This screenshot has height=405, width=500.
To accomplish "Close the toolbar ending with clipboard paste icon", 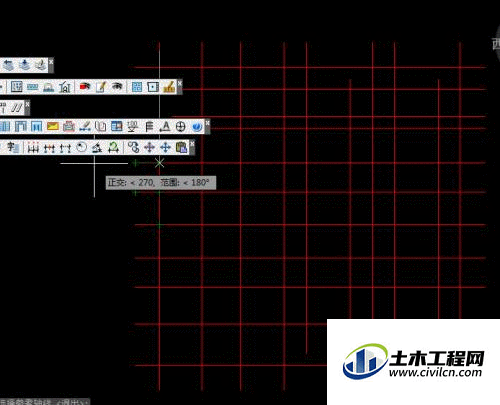I will point(192,144).
